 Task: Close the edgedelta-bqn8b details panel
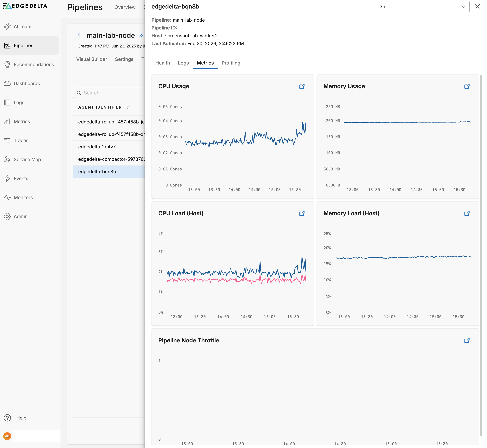pyautogui.click(x=477, y=7)
